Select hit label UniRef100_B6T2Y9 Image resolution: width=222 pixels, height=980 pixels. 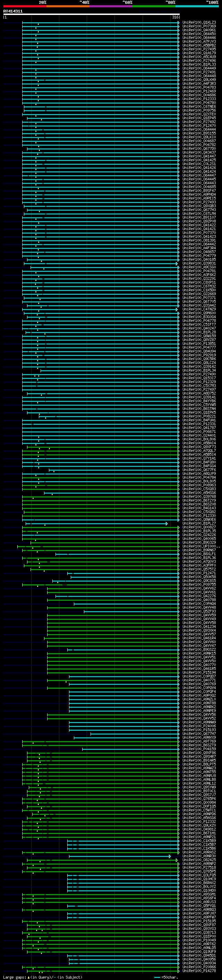[199, 501]
